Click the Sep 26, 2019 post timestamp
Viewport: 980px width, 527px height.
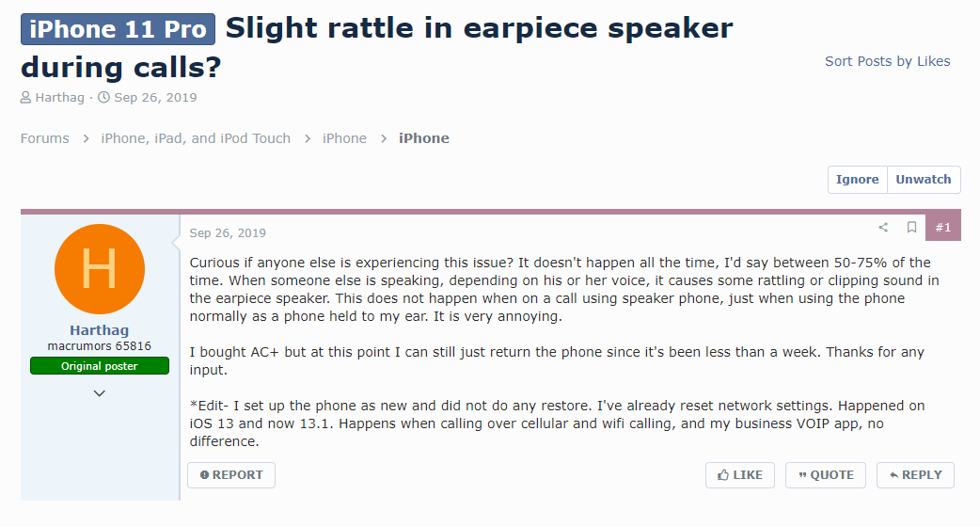coord(228,233)
